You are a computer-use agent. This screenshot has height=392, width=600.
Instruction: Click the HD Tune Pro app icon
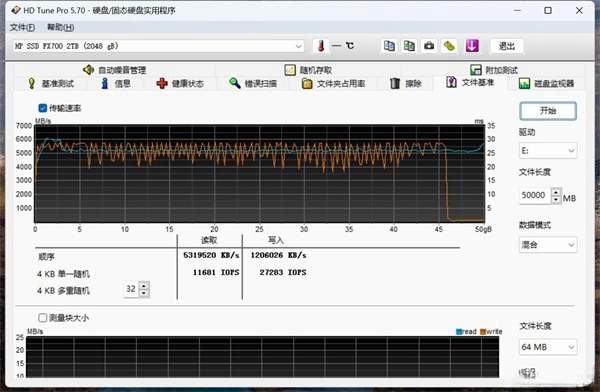16,10
